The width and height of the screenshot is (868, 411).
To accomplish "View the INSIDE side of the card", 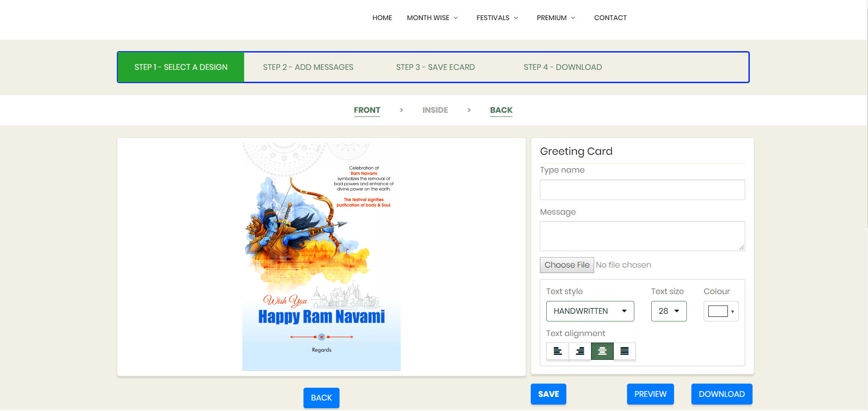I will tap(435, 110).
